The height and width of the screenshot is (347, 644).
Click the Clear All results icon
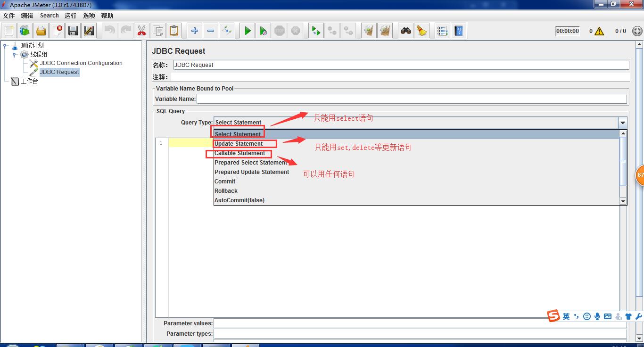pyautogui.click(x=385, y=31)
